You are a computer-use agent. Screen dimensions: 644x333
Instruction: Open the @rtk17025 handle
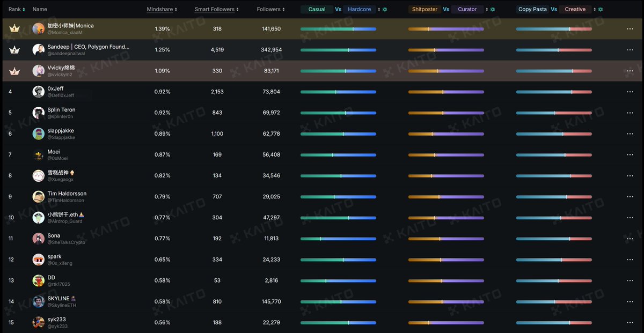coord(59,284)
